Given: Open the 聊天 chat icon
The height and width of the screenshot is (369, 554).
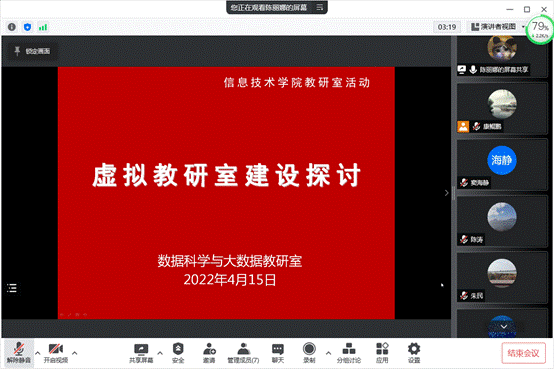Looking at the screenshot, I should tap(278, 353).
